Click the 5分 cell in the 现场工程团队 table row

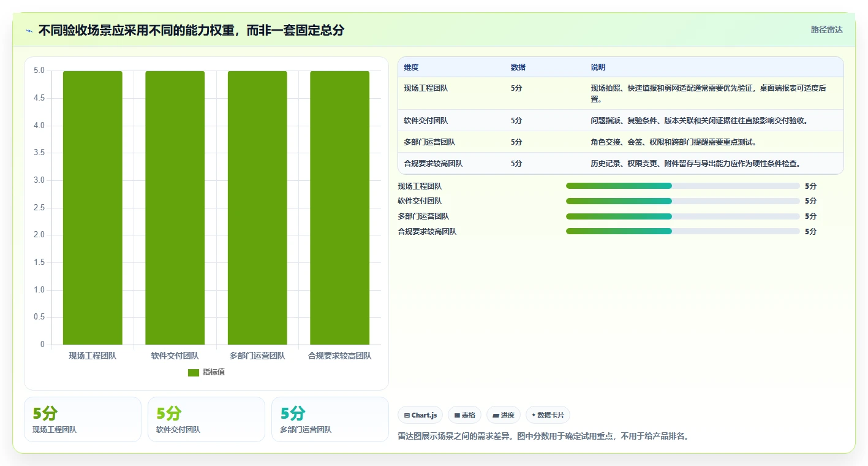516,88
